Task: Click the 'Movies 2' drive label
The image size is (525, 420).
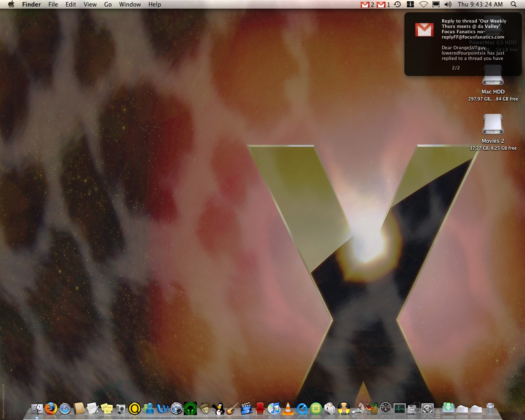Action: click(493, 141)
